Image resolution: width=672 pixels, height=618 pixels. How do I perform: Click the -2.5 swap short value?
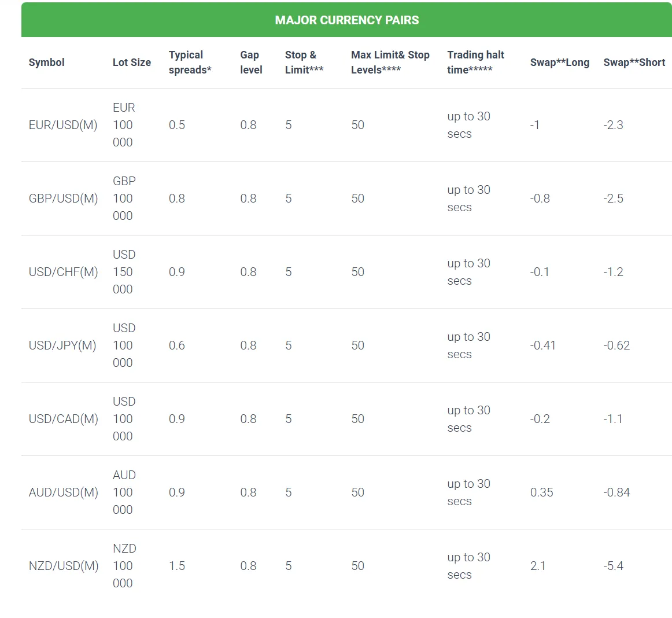click(x=613, y=198)
